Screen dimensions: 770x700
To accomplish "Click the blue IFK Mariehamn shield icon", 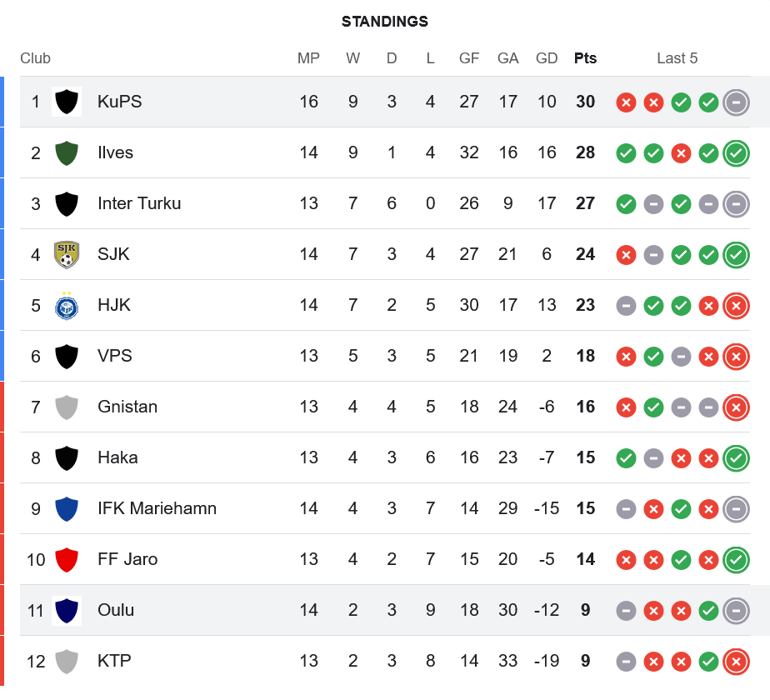I will [x=67, y=508].
